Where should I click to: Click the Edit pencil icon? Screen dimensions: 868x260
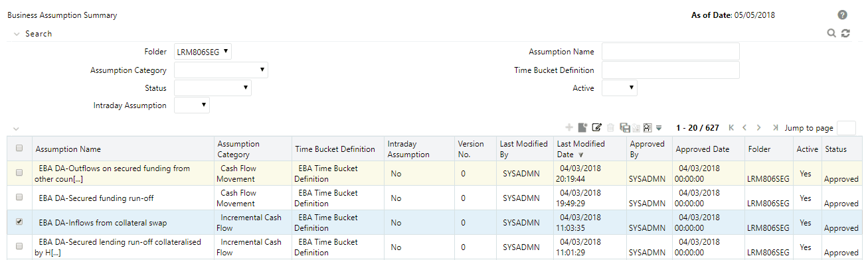(597, 127)
